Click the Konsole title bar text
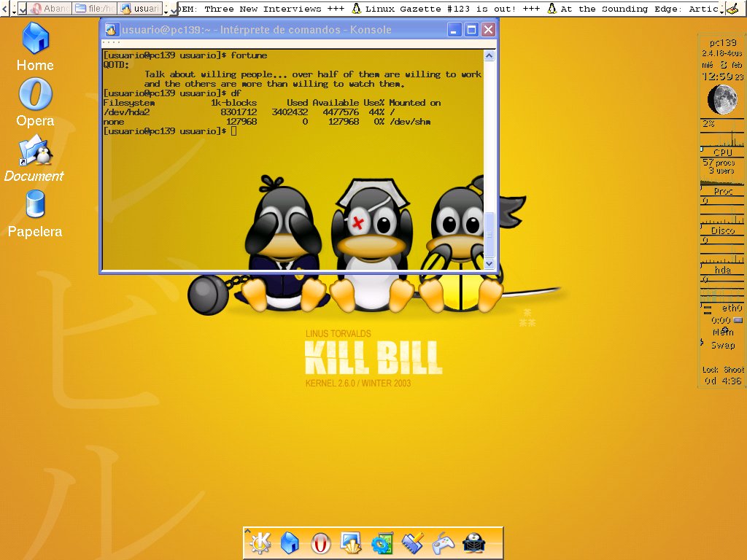This screenshot has height=560, width=747. point(256,29)
